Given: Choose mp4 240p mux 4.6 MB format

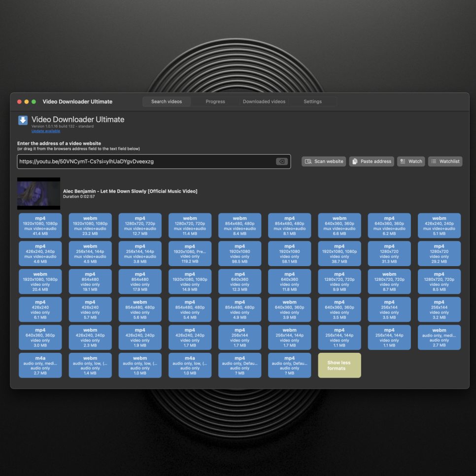Looking at the screenshot, I should coord(40,253).
